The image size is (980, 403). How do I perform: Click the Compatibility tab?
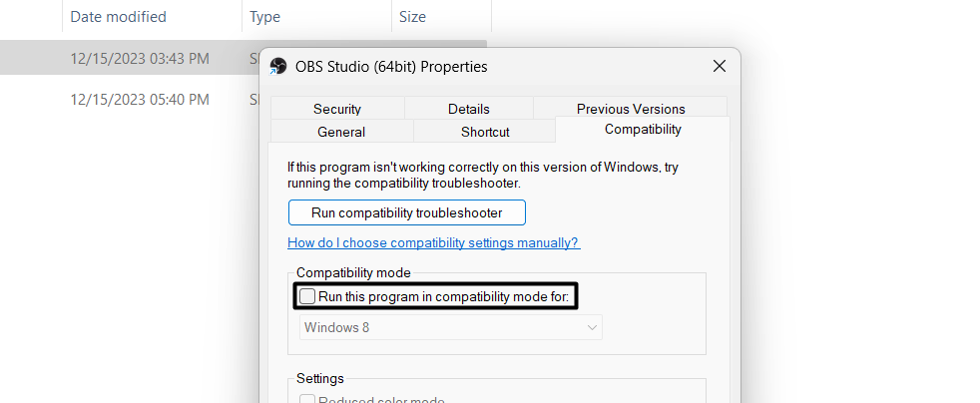pyautogui.click(x=643, y=130)
